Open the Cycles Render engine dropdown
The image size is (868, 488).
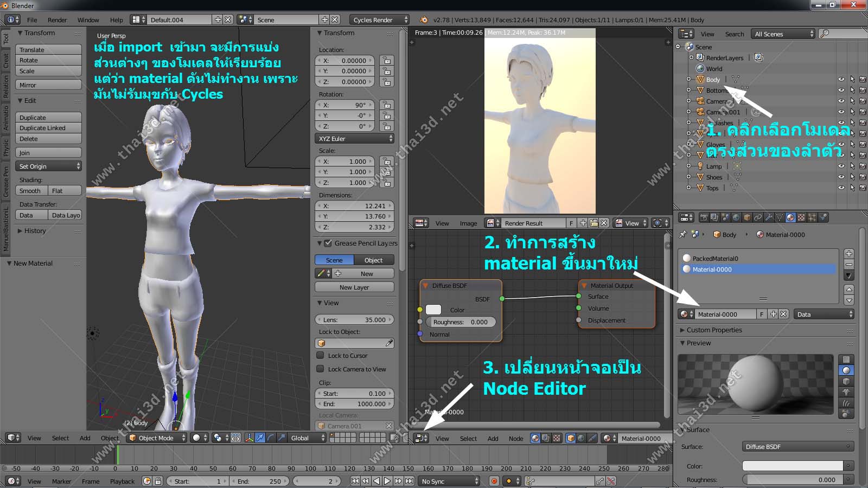tap(379, 20)
